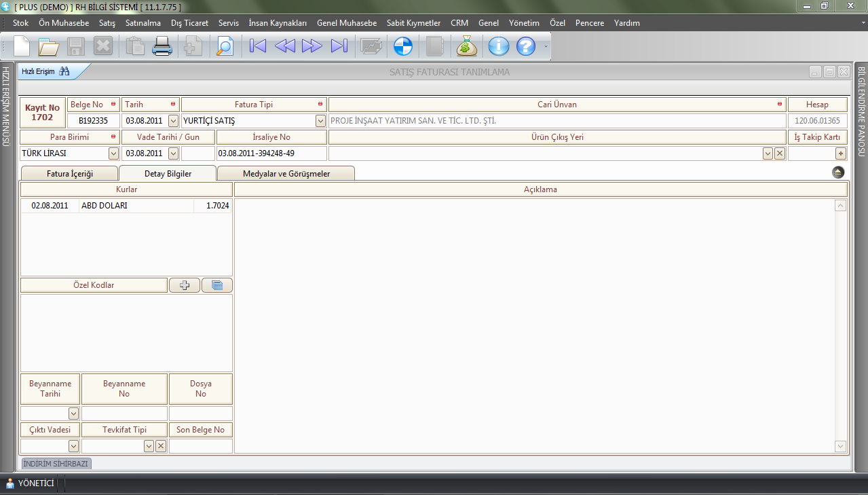Jump to the first record
Screen dimensions: 868x495
[x=258, y=46]
